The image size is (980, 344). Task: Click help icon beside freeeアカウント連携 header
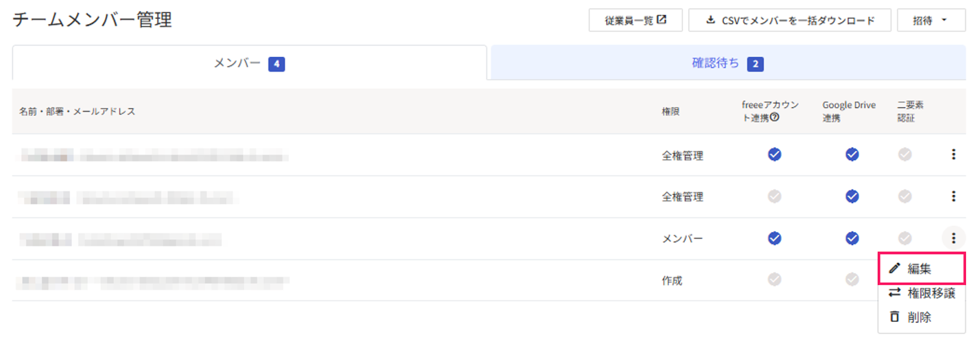(775, 117)
